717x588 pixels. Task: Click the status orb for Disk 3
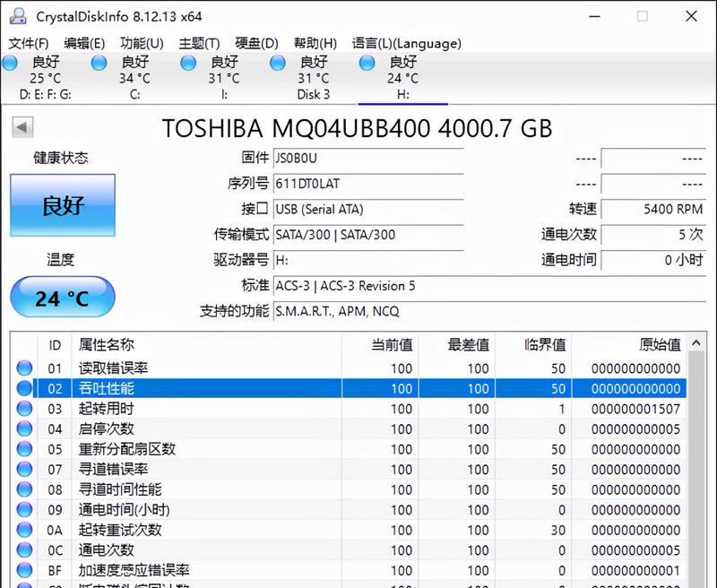pyautogui.click(x=278, y=63)
